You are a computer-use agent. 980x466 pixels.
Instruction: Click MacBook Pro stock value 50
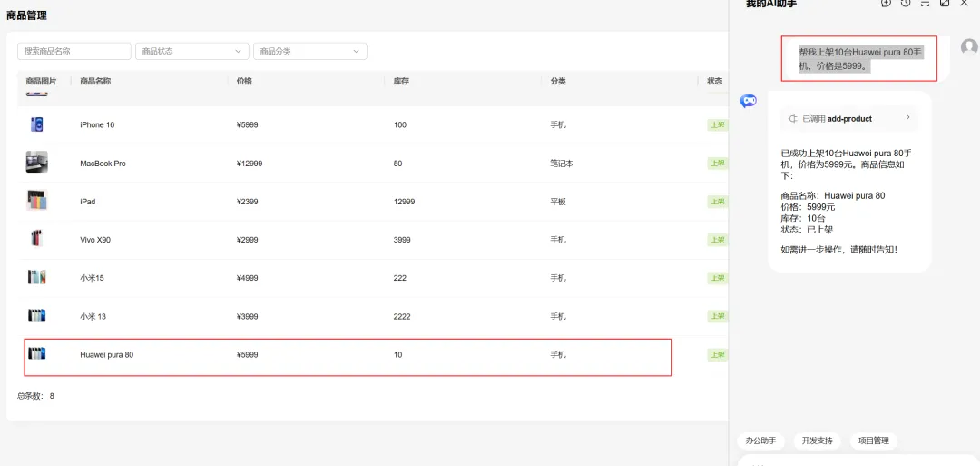pos(398,164)
